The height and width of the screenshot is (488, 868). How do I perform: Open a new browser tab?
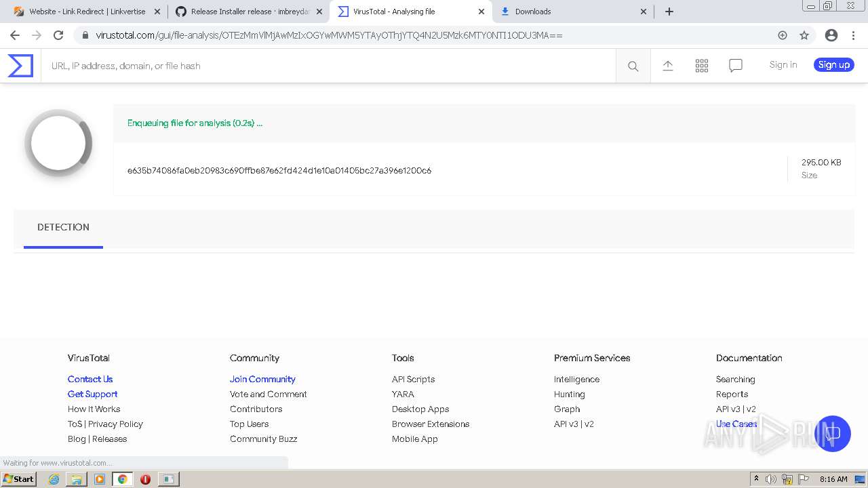(669, 12)
